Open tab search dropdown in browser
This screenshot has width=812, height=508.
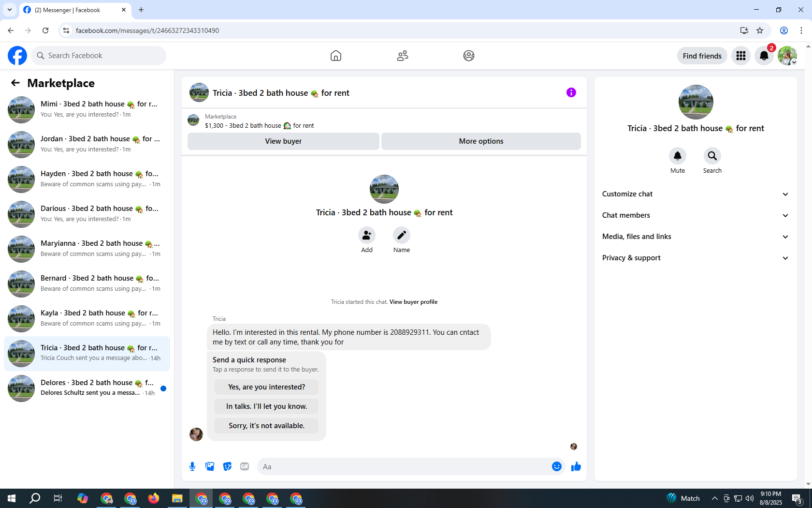point(10,10)
